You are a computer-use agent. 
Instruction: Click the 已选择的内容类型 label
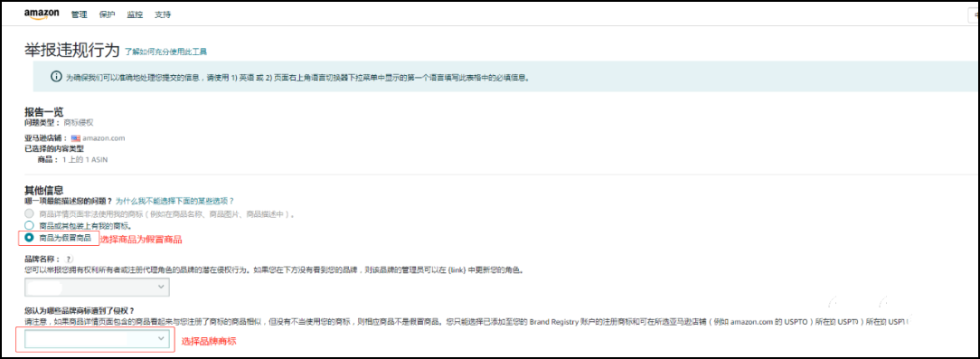coord(53,149)
